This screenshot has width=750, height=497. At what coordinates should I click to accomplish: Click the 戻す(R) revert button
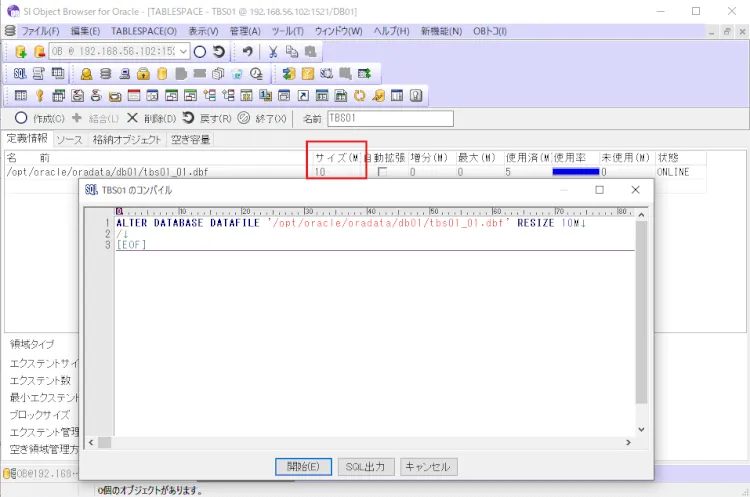point(207,118)
